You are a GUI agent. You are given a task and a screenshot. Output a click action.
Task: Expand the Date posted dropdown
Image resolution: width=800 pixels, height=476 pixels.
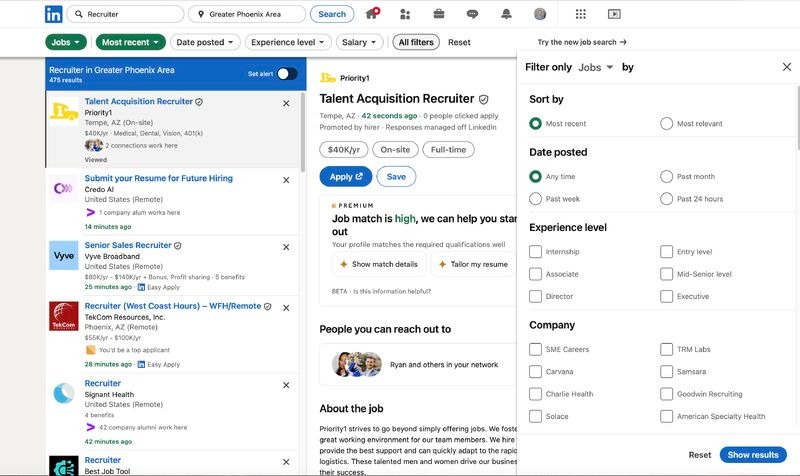(x=205, y=42)
